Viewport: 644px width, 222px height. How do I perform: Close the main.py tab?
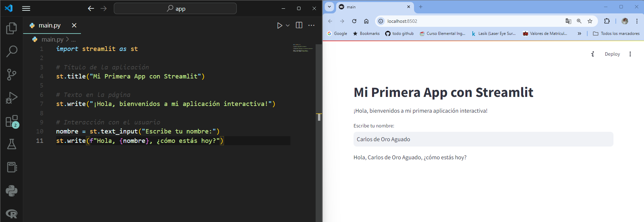point(74,25)
